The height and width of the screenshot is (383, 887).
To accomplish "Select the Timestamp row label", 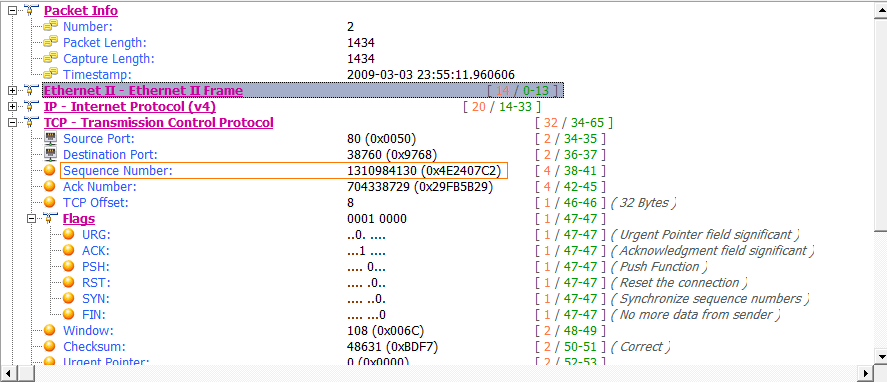I will tap(97, 74).
